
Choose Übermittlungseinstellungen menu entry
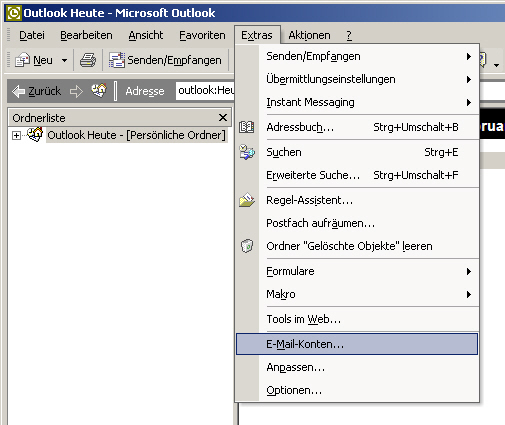click(357, 79)
